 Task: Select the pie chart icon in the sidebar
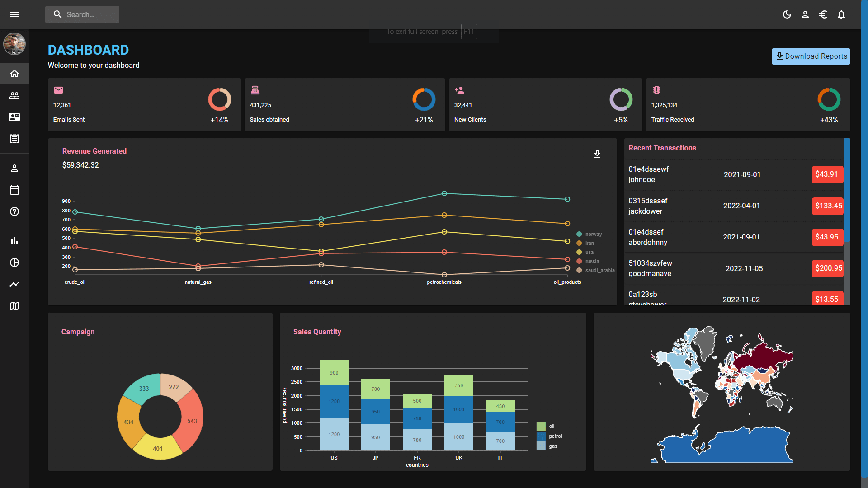click(x=14, y=263)
